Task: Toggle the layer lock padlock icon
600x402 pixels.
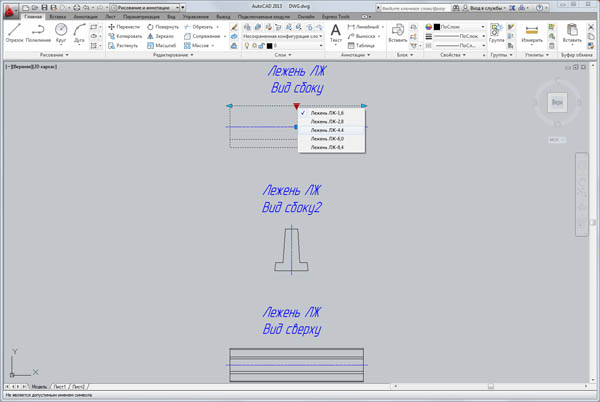Action: point(261,46)
